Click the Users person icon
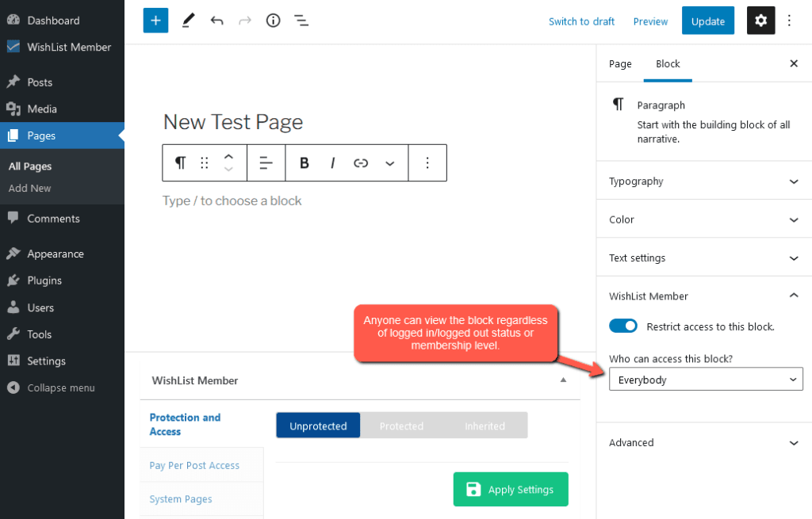 pos(13,307)
